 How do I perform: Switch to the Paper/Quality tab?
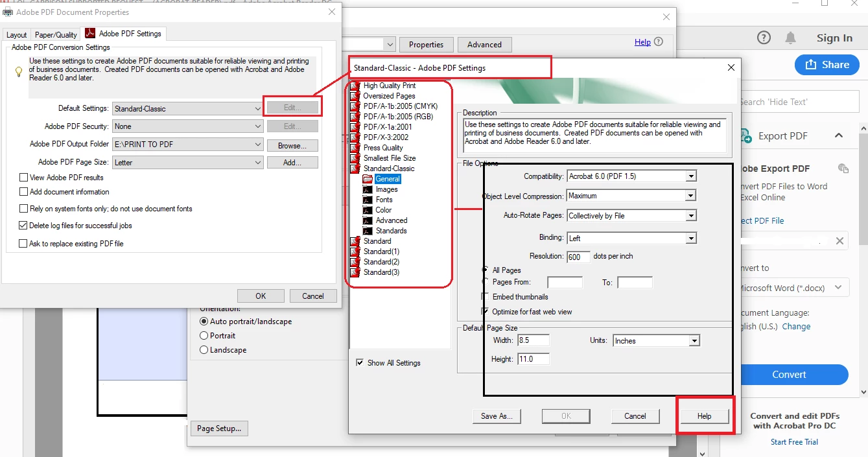click(x=56, y=35)
